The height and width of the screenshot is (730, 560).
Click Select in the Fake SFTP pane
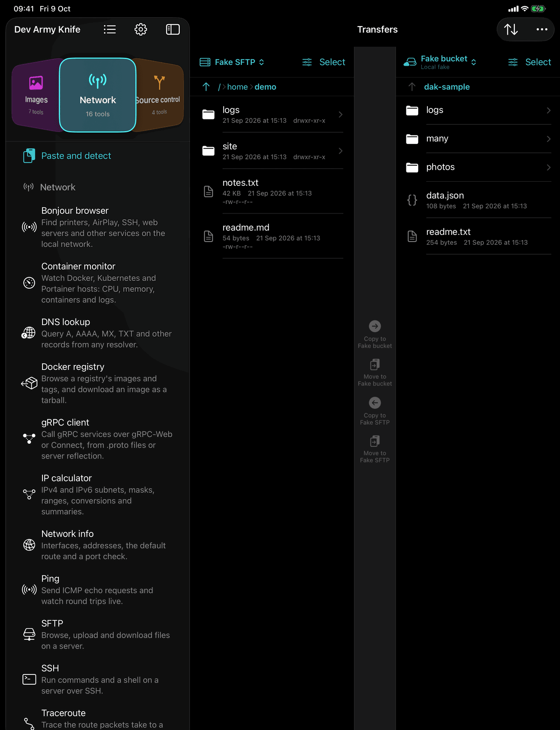pyautogui.click(x=332, y=62)
